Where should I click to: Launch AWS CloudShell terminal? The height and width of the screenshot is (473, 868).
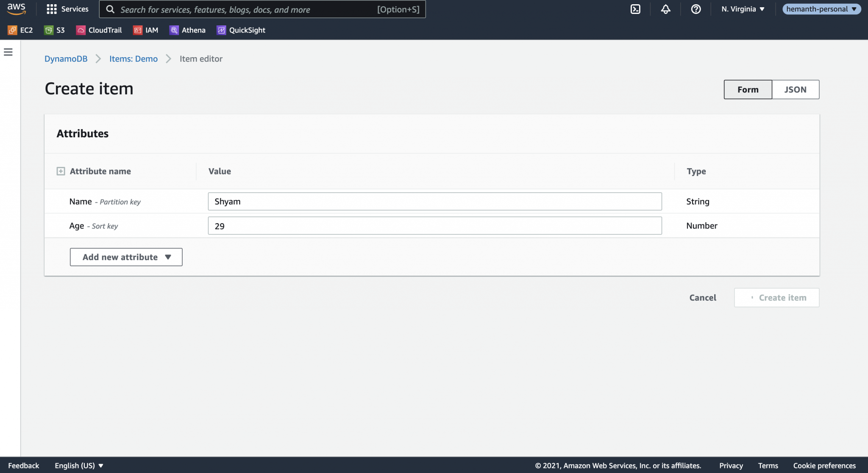635,9
